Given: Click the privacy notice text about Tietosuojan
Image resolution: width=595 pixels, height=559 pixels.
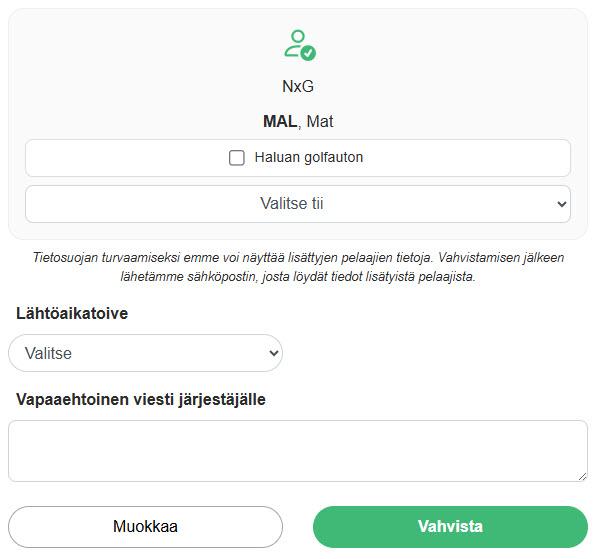Looking at the screenshot, I should (x=298, y=267).
